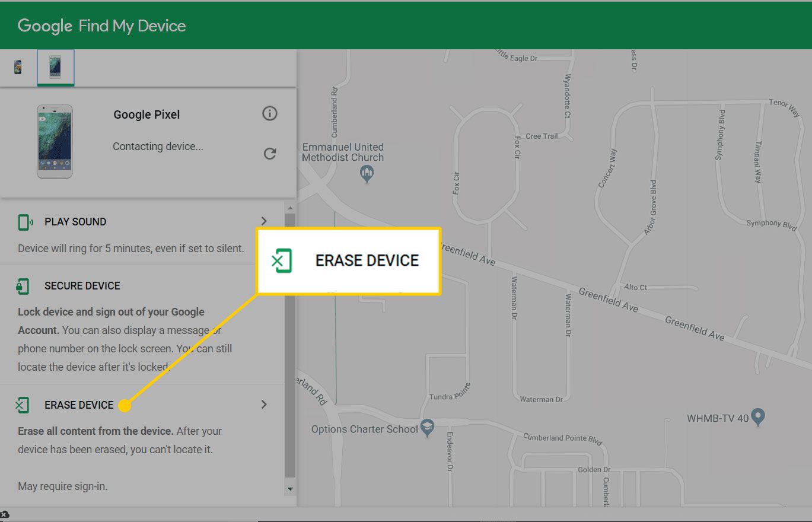Image resolution: width=812 pixels, height=522 pixels.
Task: Select the first phone device tab
Action: tap(18, 66)
